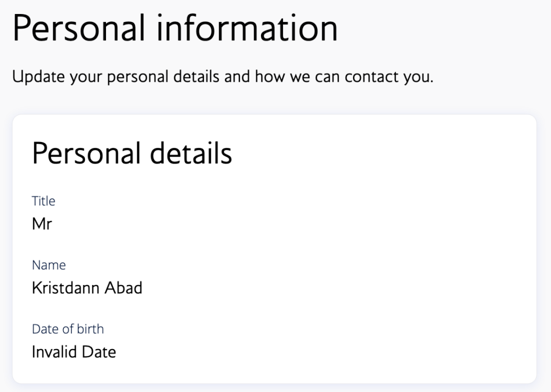Select the Invalid Date value
The height and width of the screenshot is (392, 551).
(74, 352)
